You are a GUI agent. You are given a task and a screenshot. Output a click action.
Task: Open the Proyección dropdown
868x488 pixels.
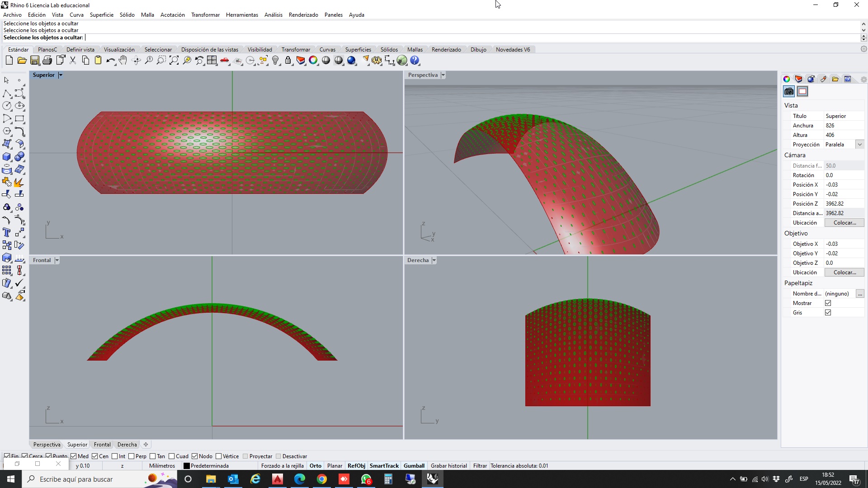860,145
